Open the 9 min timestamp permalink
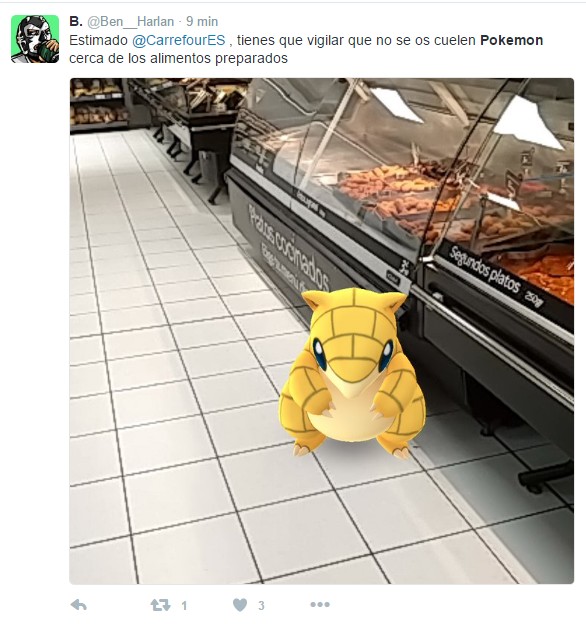 coord(202,21)
